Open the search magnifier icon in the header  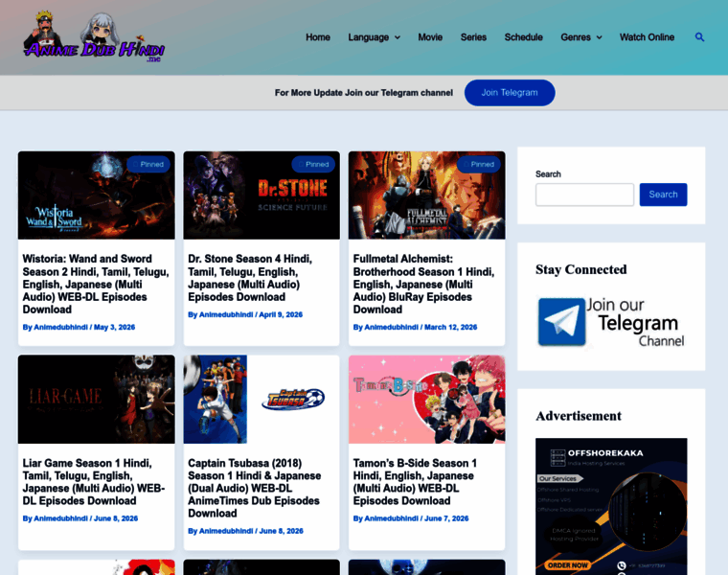699,37
